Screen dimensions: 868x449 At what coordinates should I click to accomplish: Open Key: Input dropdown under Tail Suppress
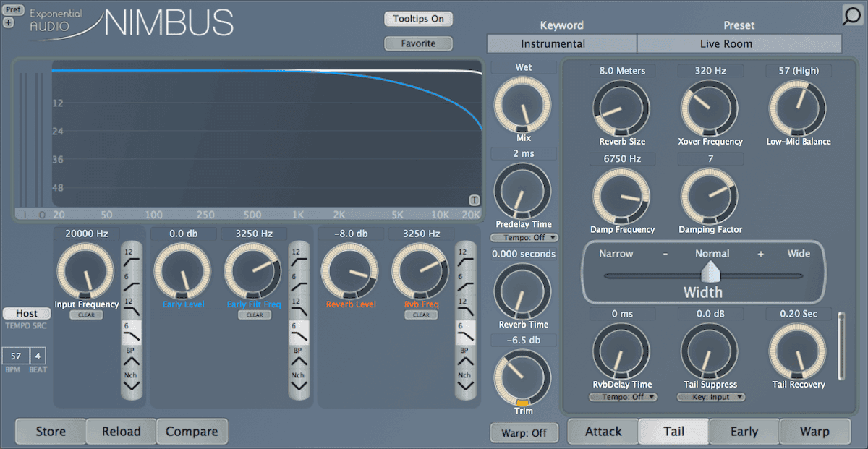click(711, 397)
